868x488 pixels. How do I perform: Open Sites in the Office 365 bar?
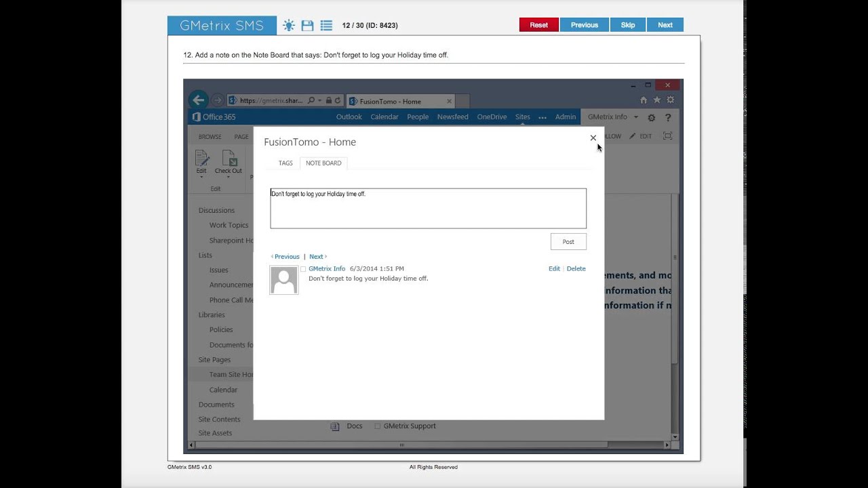[x=523, y=117]
